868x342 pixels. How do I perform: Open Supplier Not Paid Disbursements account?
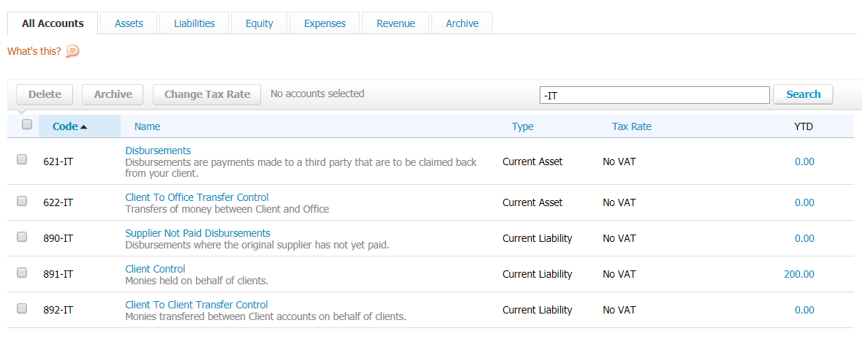[x=197, y=233]
